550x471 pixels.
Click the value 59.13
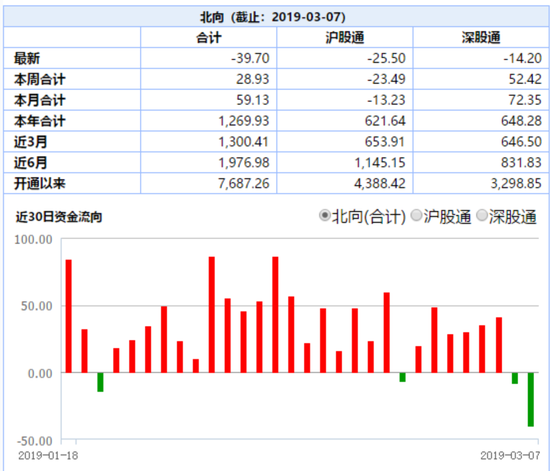[x=253, y=100]
